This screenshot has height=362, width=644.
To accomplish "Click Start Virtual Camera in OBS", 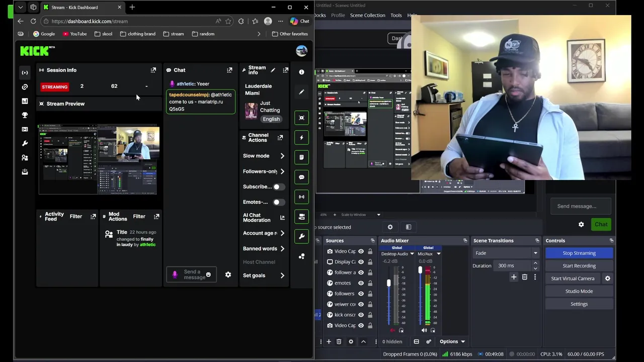I will (x=573, y=279).
